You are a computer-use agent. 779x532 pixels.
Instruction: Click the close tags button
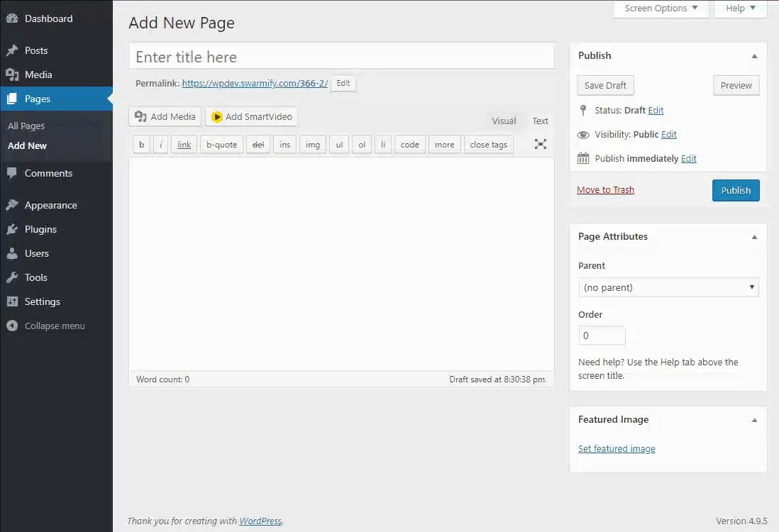point(489,145)
